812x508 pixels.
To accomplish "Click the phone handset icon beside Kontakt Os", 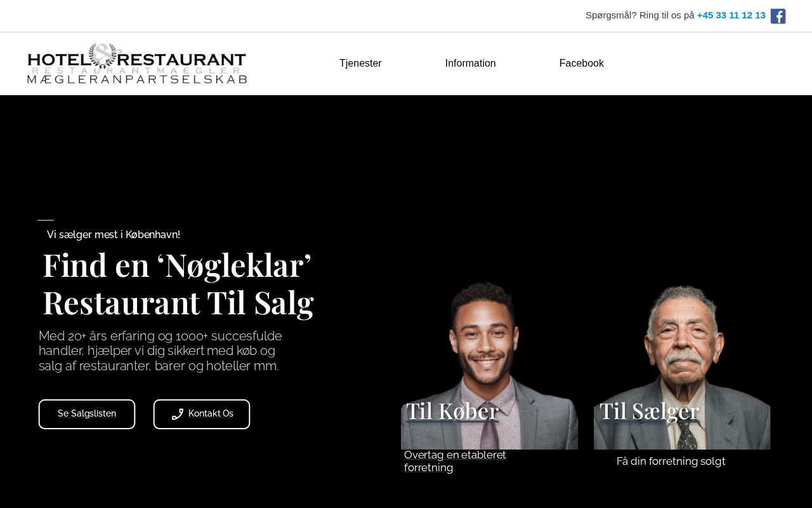I will pos(178,414).
